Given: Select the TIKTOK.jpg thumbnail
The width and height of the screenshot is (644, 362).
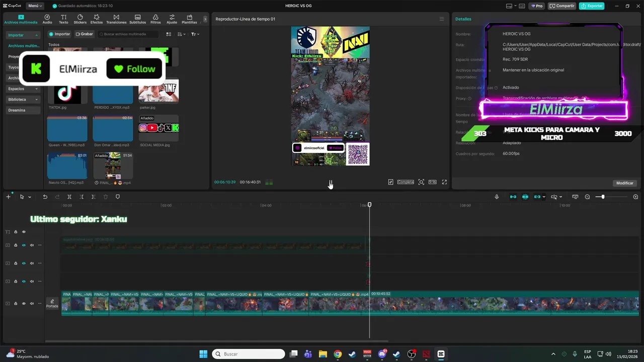Looking at the screenshot, I should point(67,92).
